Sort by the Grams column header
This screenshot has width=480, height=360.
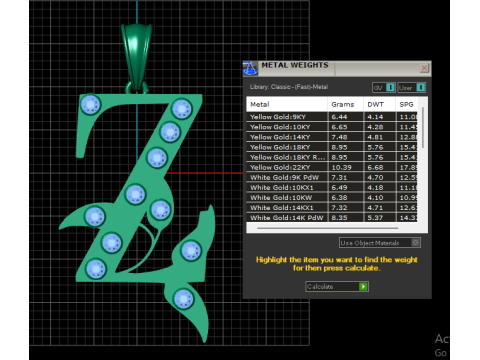pyautogui.click(x=345, y=104)
